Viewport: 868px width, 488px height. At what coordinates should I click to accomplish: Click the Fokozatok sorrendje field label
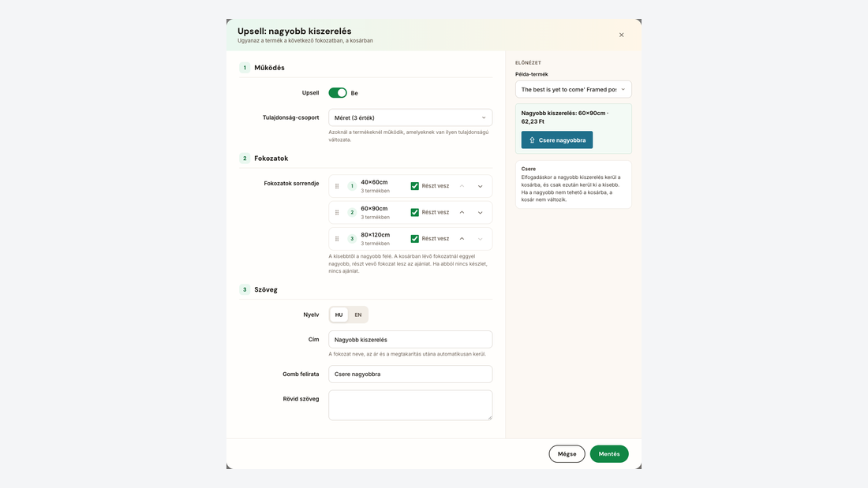click(291, 183)
